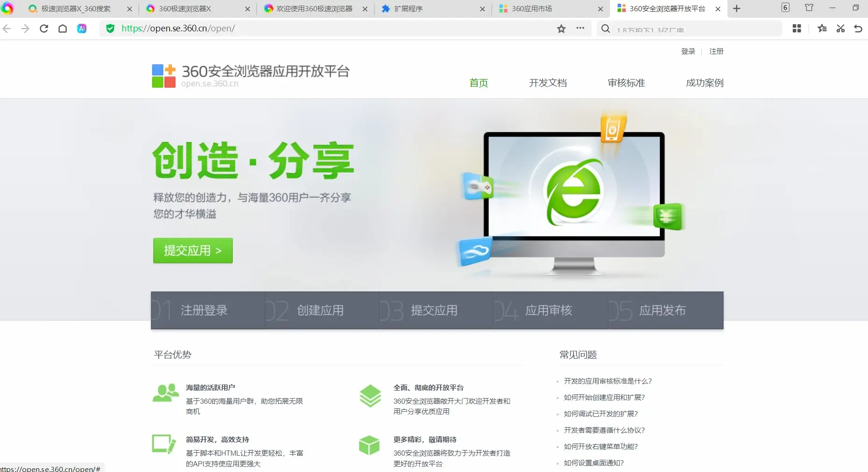
Task: Reload the current page
Action: click(44, 29)
